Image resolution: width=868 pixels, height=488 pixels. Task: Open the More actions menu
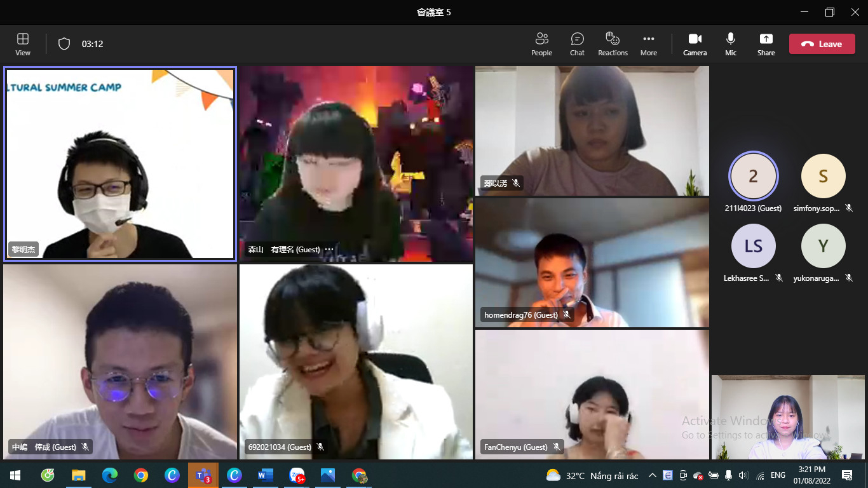point(648,44)
